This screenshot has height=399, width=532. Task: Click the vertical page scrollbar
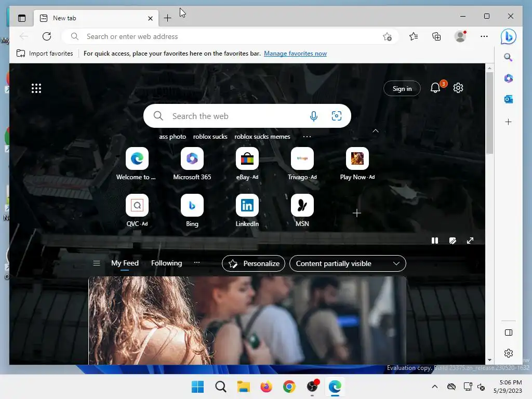[489, 112]
